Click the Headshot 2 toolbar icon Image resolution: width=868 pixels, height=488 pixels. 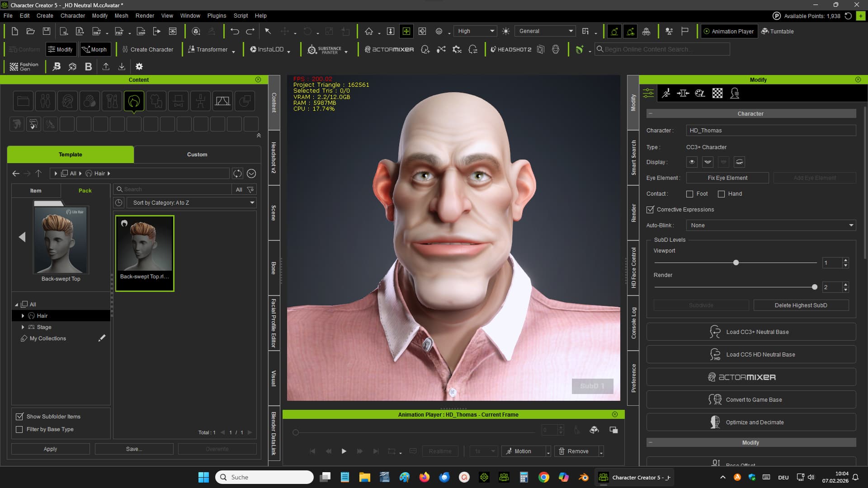511,49
